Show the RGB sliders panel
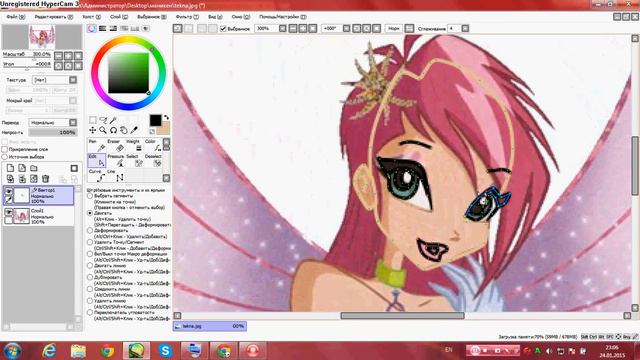The width and height of the screenshot is (640, 360). pyautogui.click(x=102, y=28)
